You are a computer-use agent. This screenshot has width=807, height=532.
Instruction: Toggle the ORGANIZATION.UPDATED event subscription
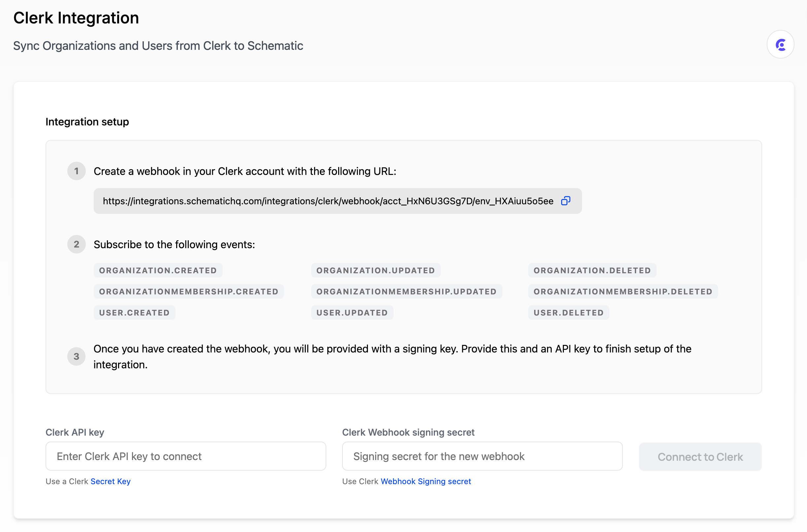(x=375, y=270)
